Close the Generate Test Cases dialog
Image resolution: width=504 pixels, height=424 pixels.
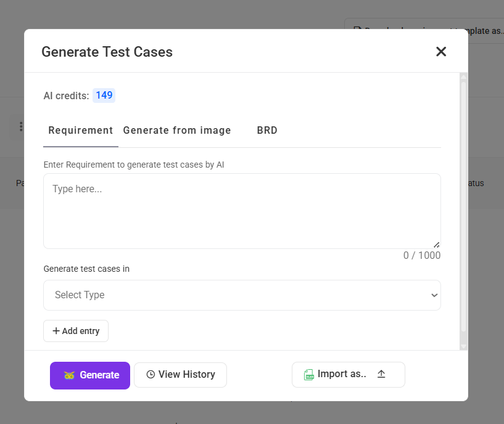tap(441, 52)
